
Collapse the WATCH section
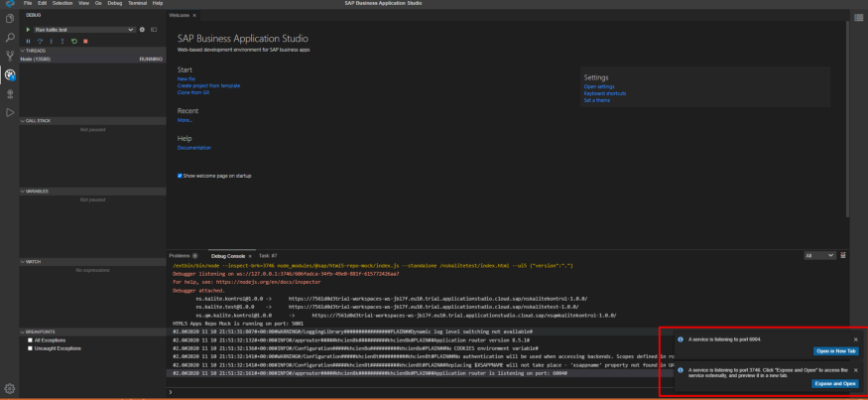[x=92, y=261]
